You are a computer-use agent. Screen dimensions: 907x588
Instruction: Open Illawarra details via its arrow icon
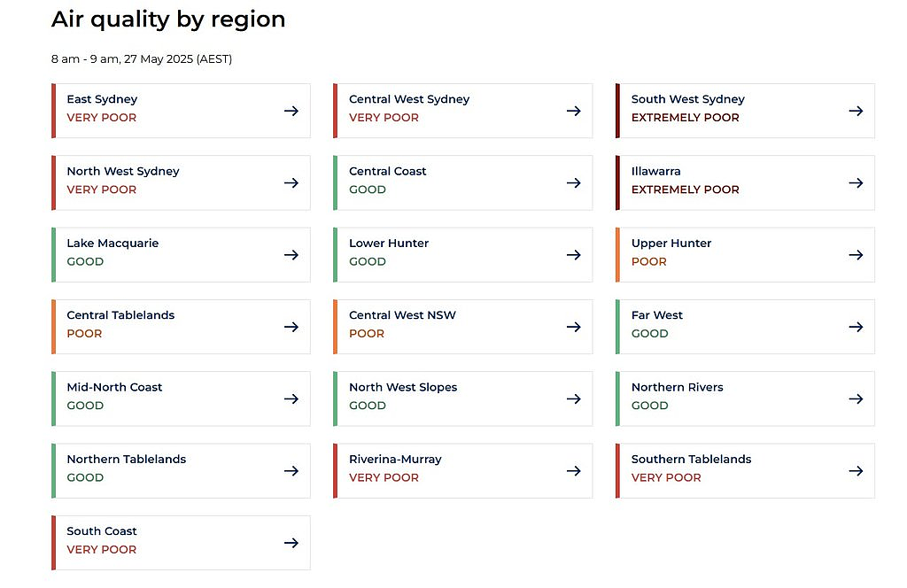click(857, 182)
